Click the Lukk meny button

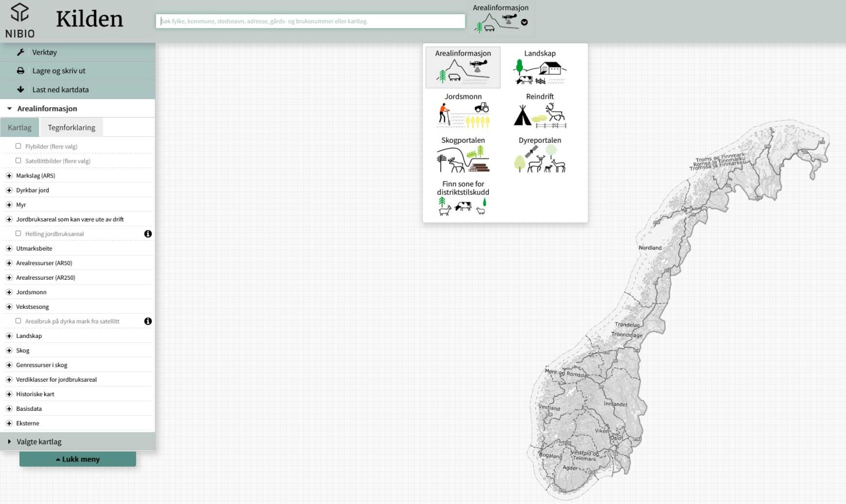click(78, 459)
